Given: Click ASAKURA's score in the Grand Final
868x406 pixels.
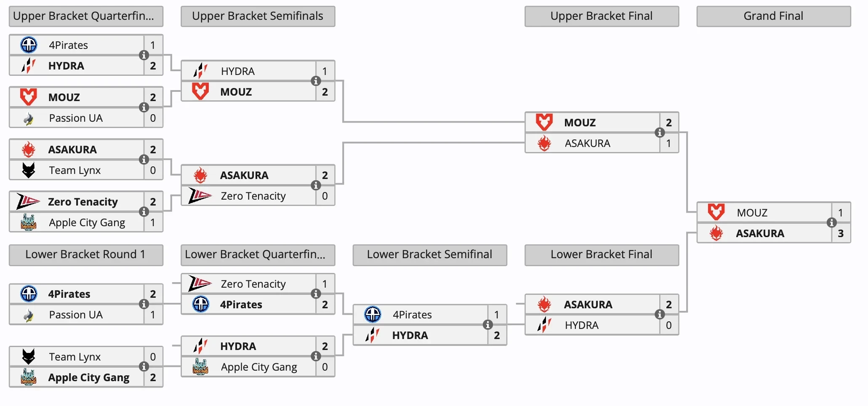Looking at the screenshot, I should 840,233.
